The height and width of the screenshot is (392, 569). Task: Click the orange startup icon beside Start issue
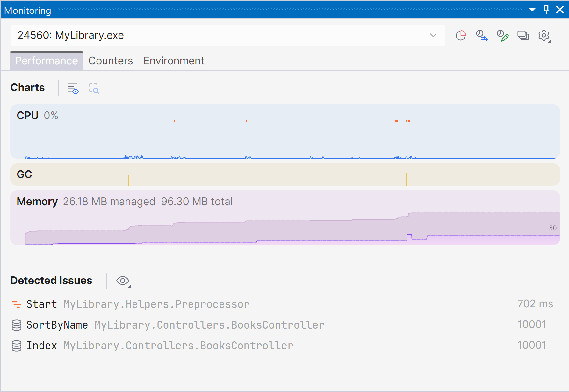[x=17, y=304]
